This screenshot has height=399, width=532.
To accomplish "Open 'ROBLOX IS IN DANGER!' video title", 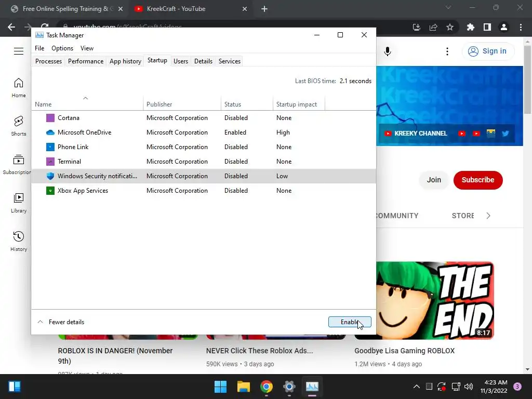I will [x=115, y=355].
